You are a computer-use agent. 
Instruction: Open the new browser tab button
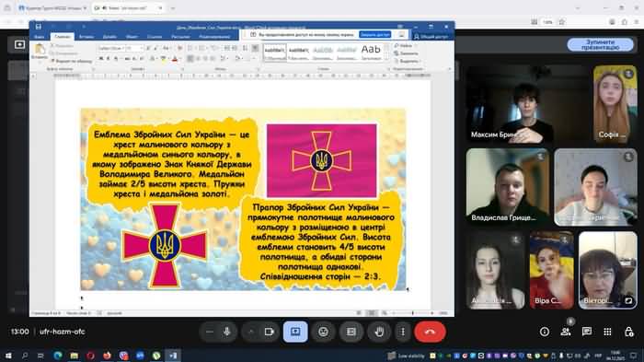[x=173, y=7]
